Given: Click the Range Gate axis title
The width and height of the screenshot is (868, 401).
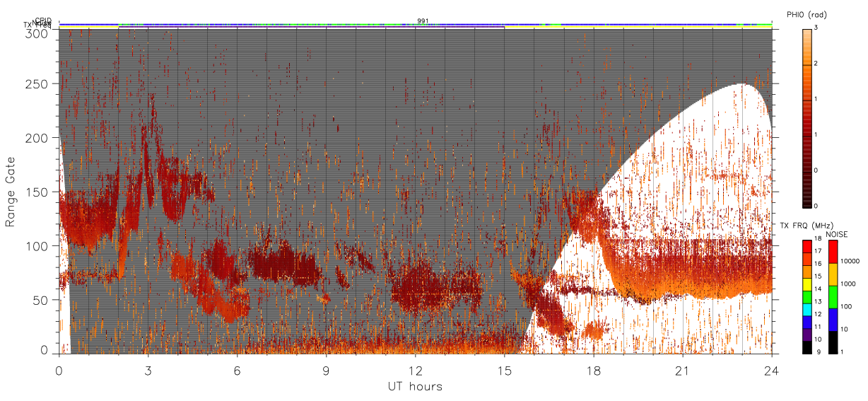Looking at the screenshot, I should pos(10,192).
